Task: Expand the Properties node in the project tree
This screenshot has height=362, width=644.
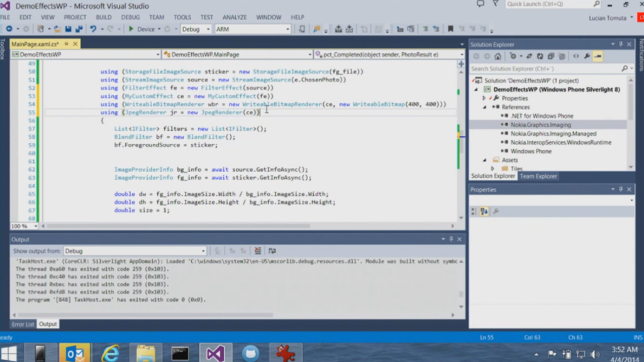Action: 484,99
